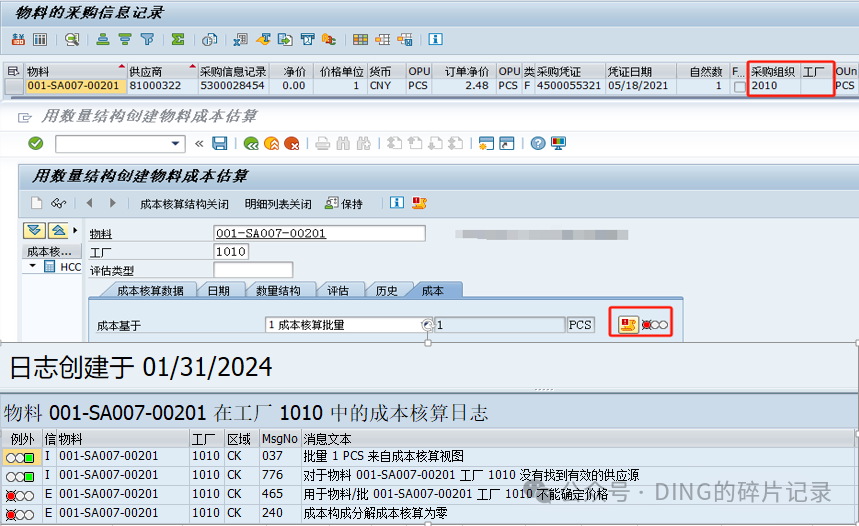
Task: Switch to the 数量结构 tab
Action: tap(278, 290)
